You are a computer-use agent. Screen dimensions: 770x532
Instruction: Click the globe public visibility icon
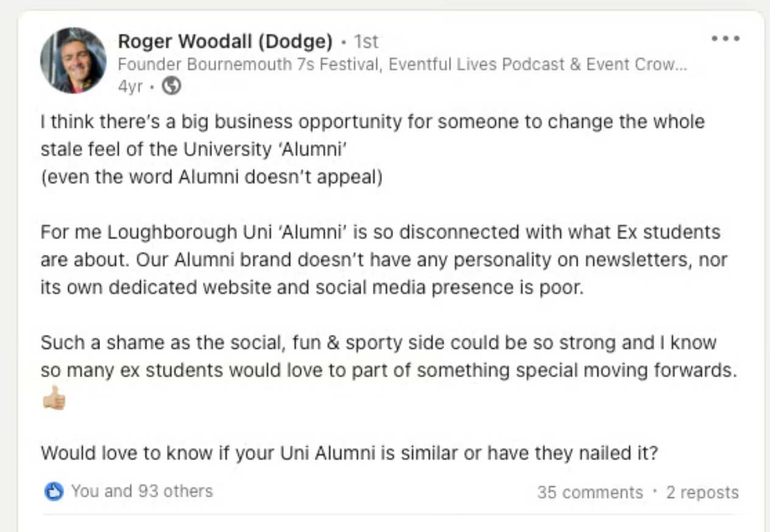pos(172,87)
